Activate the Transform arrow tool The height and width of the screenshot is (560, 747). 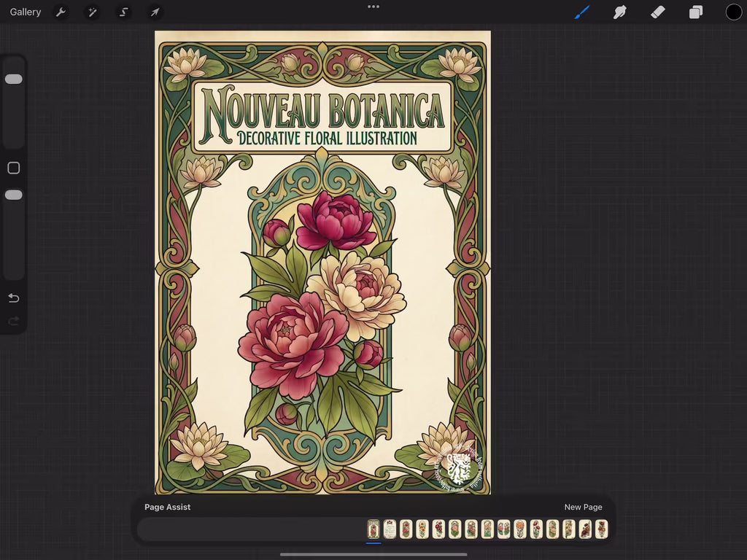tap(155, 12)
